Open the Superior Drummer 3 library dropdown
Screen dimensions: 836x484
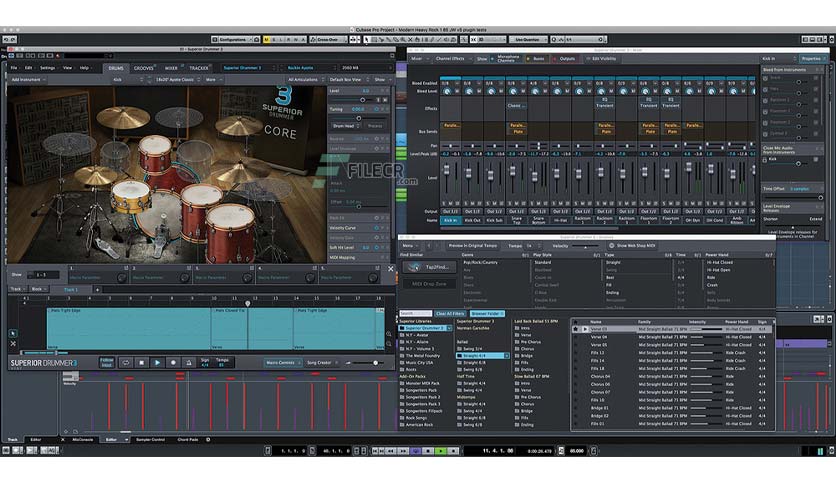[x=248, y=68]
